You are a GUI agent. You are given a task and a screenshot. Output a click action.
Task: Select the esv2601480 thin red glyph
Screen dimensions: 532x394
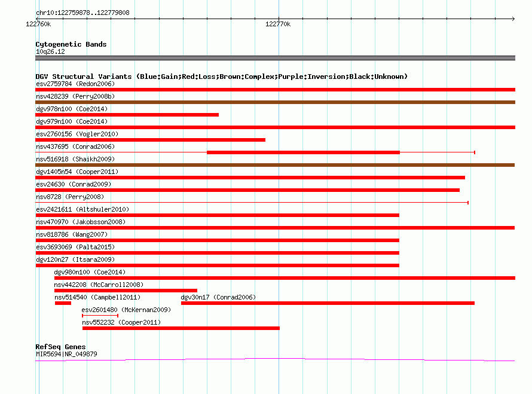(100, 316)
